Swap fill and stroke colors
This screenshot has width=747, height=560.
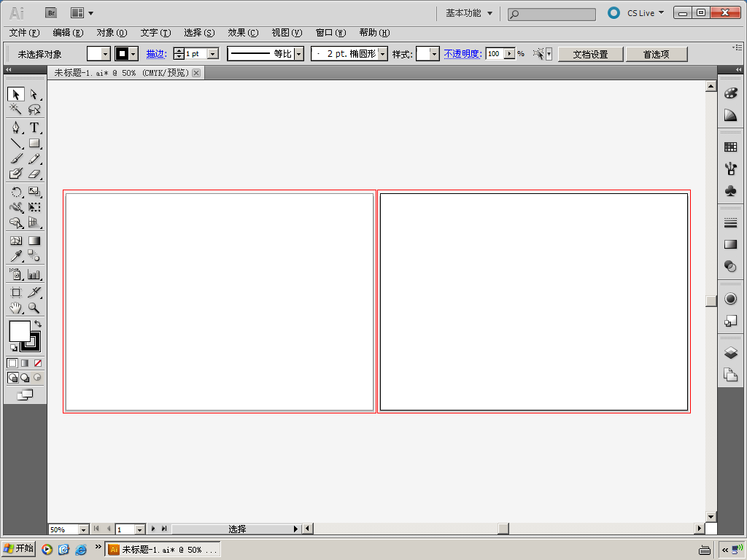click(38, 324)
